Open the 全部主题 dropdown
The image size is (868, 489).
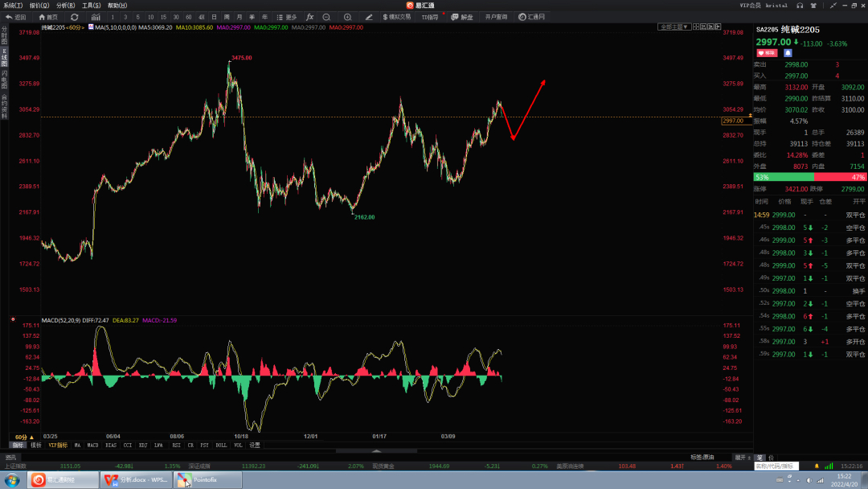tap(674, 27)
